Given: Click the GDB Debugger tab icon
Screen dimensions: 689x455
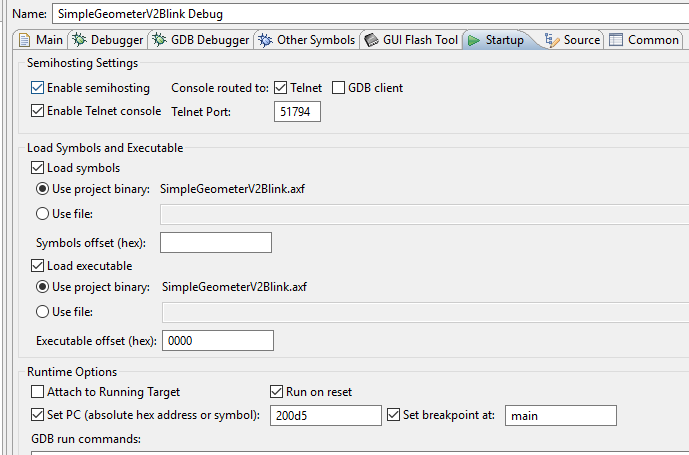Looking at the screenshot, I should tap(160, 40).
